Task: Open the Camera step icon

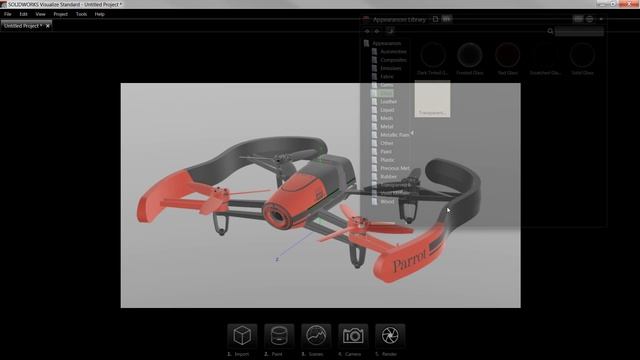Action: coord(353,336)
